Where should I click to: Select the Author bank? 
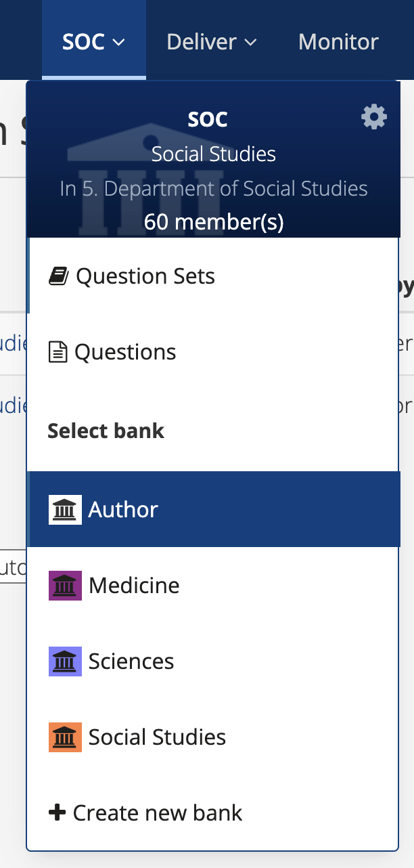(x=213, y=509)
